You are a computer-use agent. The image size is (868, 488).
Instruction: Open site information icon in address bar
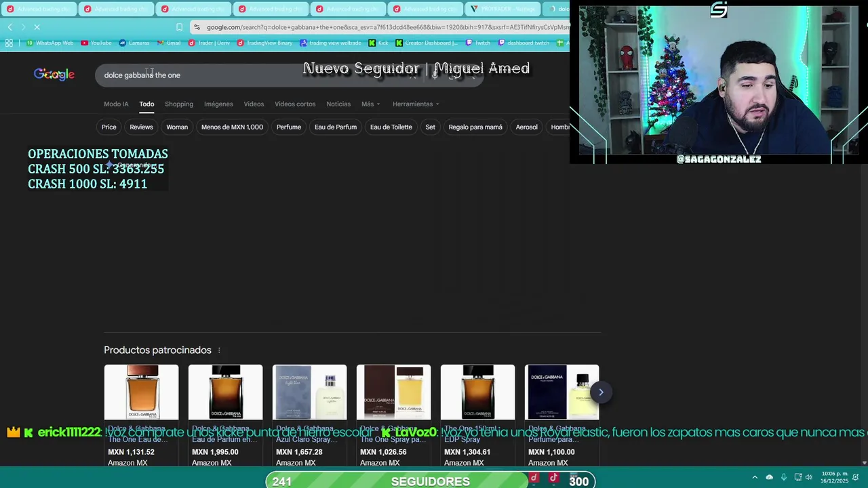(197, 27)
